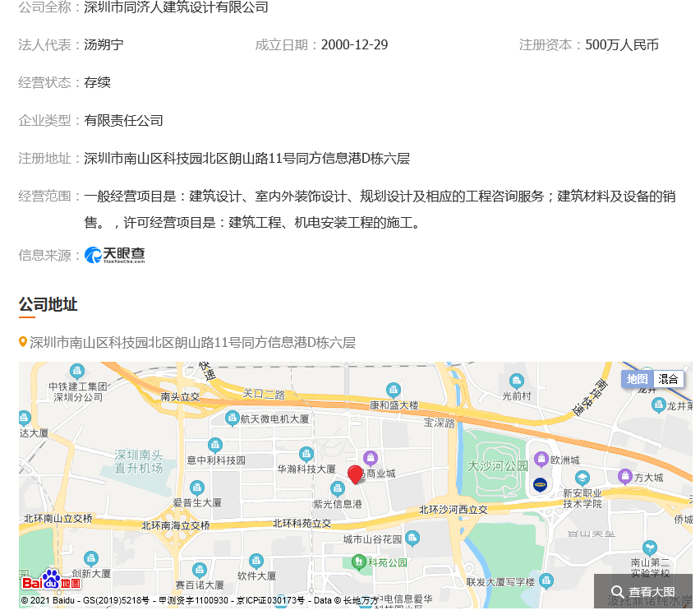The height and width of the screenshot is (615, 700).
Task: Switch map to 地图 view
Action: (x=637, y=379)
